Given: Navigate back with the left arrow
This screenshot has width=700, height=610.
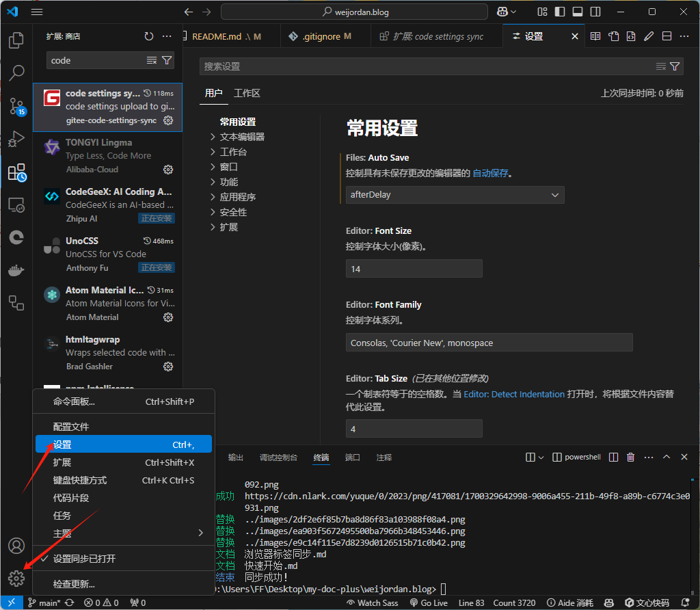Looking at the screenshot, I should pyautogui.click(x=189, y=12).
